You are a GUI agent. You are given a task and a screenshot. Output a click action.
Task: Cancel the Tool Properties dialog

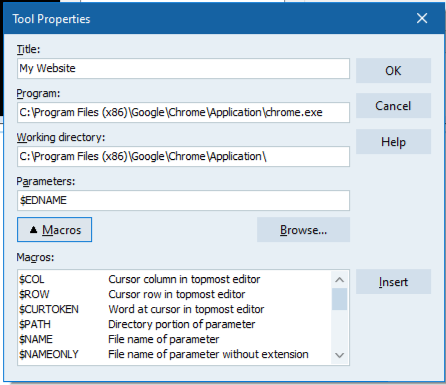pyautogui.click(x=393, y=106)
